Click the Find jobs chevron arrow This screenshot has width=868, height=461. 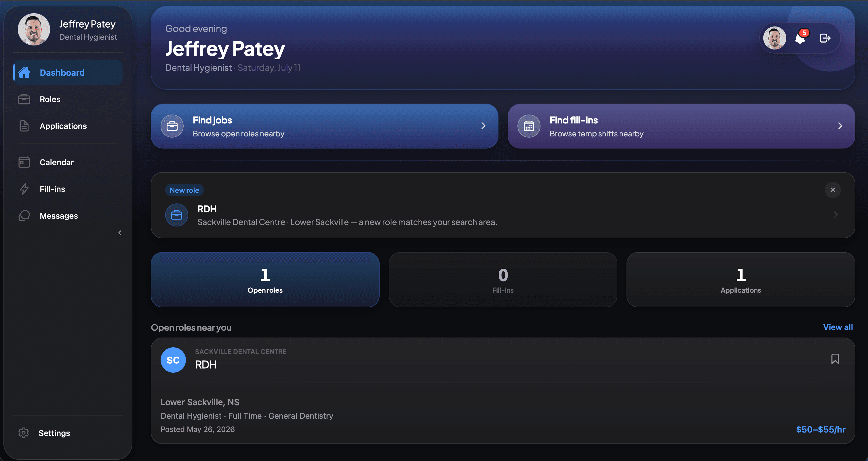point(484,126)
